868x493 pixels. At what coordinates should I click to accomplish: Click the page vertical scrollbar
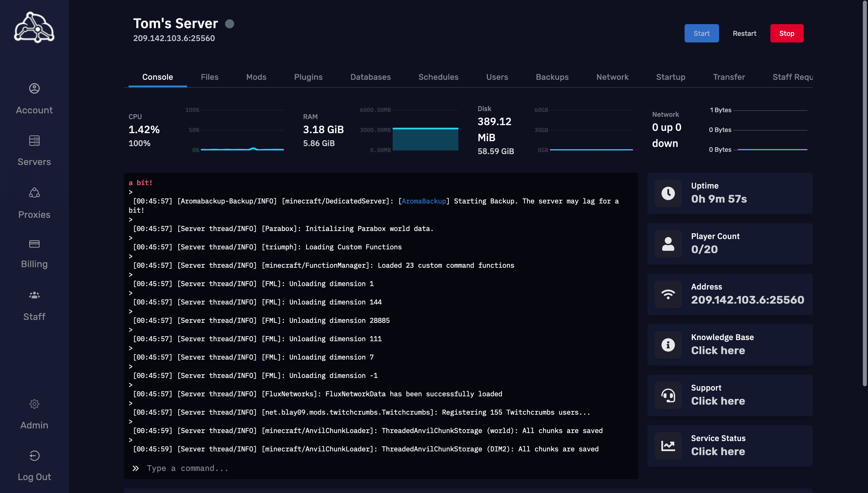point(865,193)
